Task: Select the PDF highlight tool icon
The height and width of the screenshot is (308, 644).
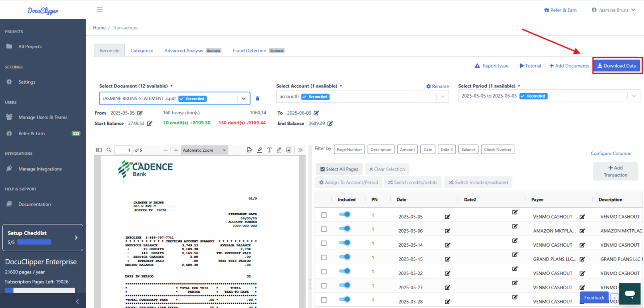Action: [259, 150]
